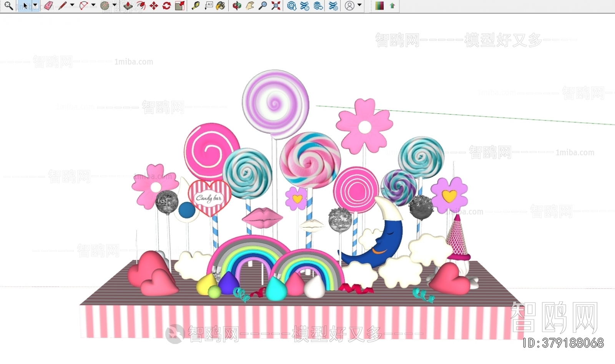Select the Offset tool
Image resolution: width=615 pixels, height=364 pixels.
pyautogui.click(x=141, y=6)
